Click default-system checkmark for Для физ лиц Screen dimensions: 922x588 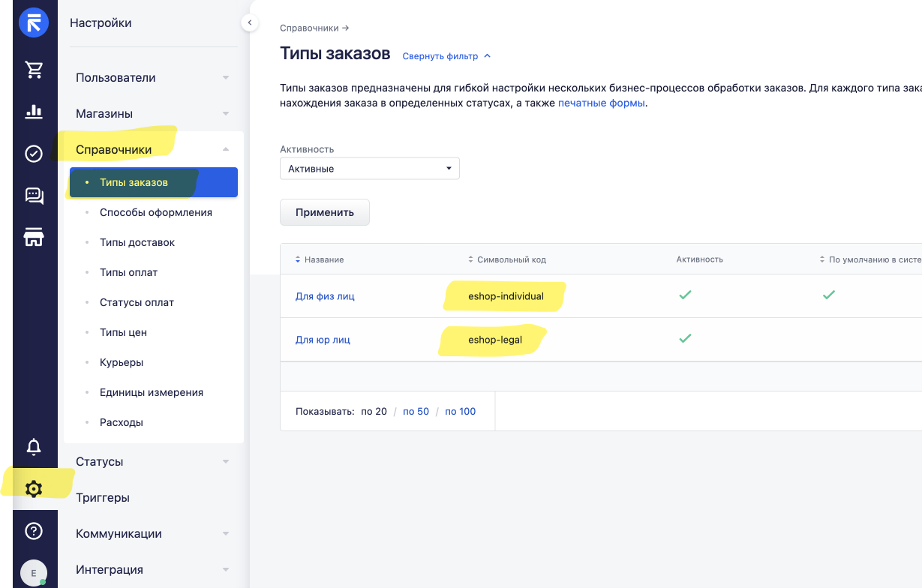pyautogui.click(x=828, y=295)
